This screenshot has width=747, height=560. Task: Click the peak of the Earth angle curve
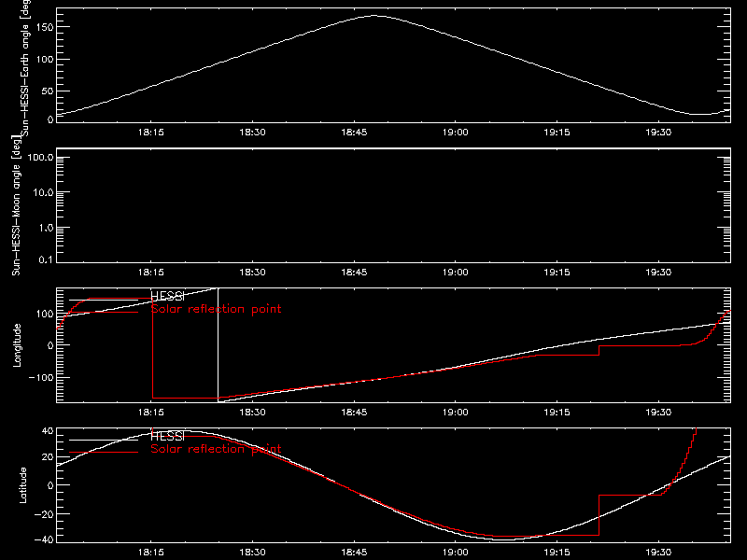point(373,16)
